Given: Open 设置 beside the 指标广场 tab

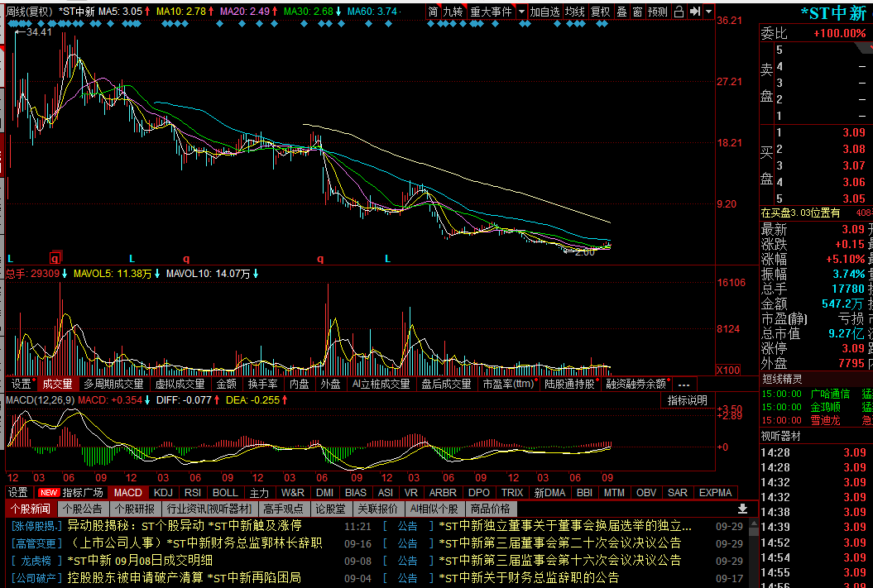Looking at the screenshot, I should (x=18, y=492).
